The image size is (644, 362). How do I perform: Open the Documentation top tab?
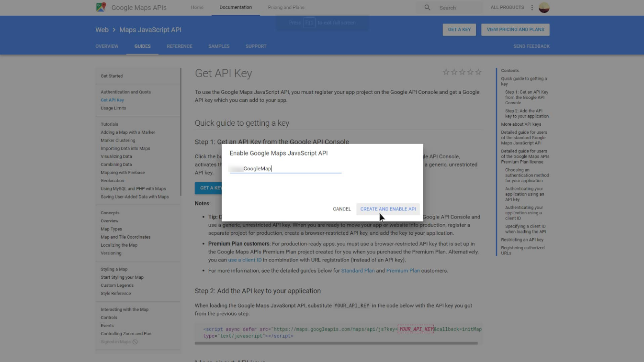(236, 8)
